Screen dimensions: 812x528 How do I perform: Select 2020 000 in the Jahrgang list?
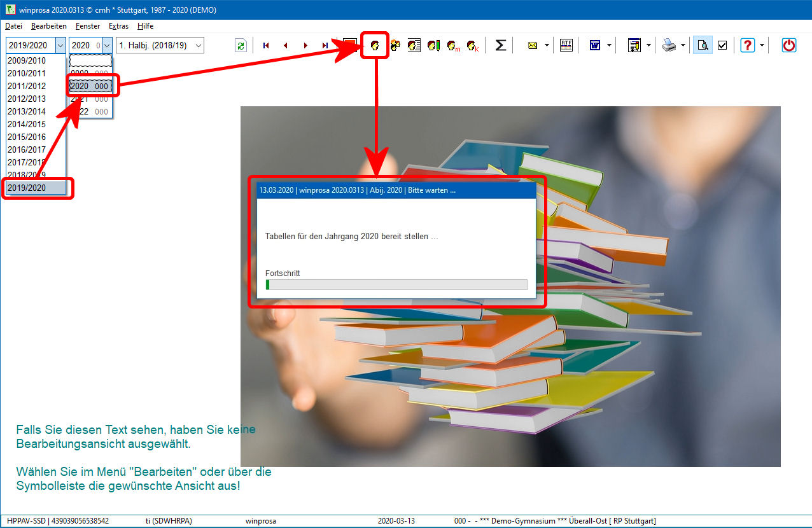click(90, 86)
